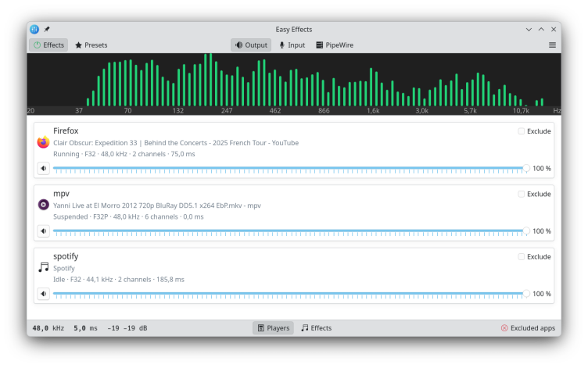The height and width of the screenshot is (368, 588).
Task: Open the hamburger main menu
Action: pos(552,45)
